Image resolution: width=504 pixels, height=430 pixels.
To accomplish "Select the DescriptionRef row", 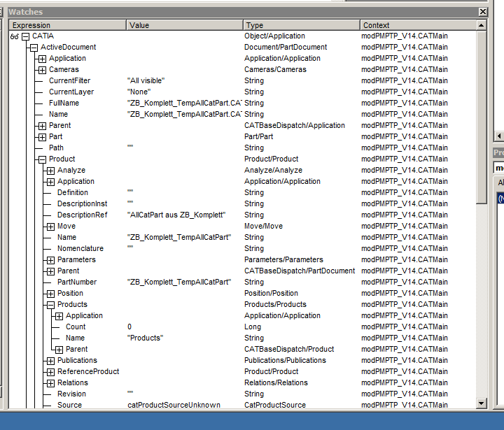I will [243, 215].
